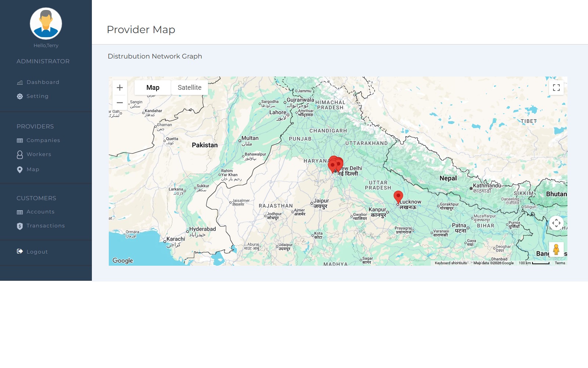Zoom in the map
This screenshot has width=588, height=368.
tap(120, 88)
